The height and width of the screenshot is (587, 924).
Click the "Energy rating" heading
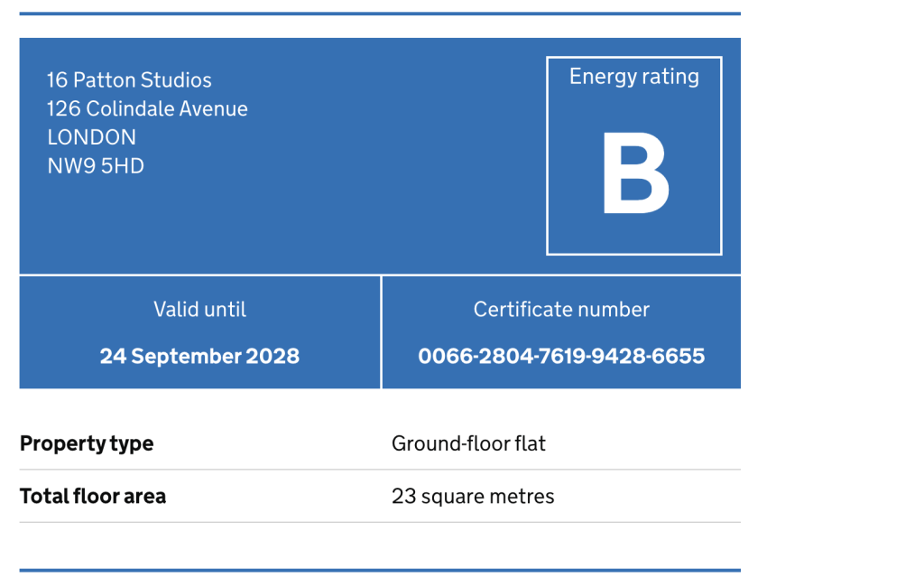point(634,78)
